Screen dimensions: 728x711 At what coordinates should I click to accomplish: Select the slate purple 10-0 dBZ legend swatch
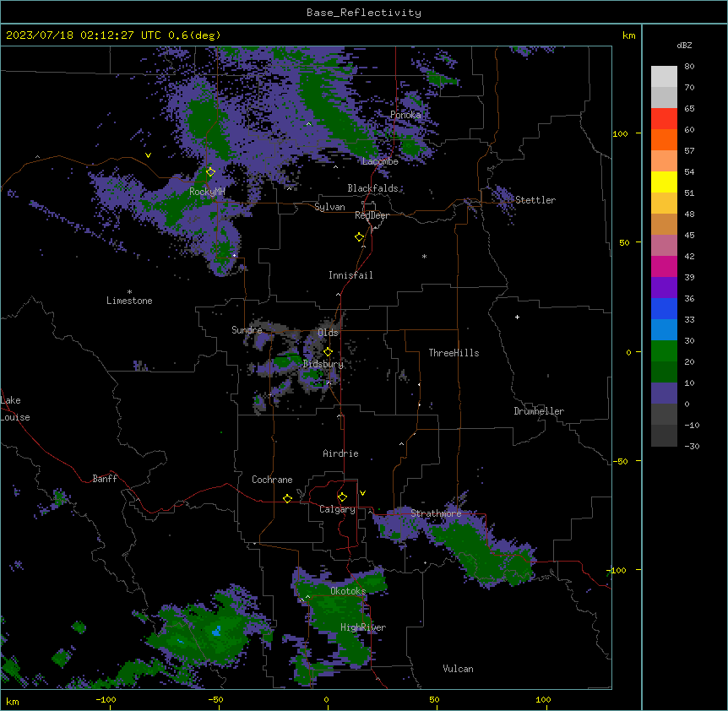coord(664,393)
